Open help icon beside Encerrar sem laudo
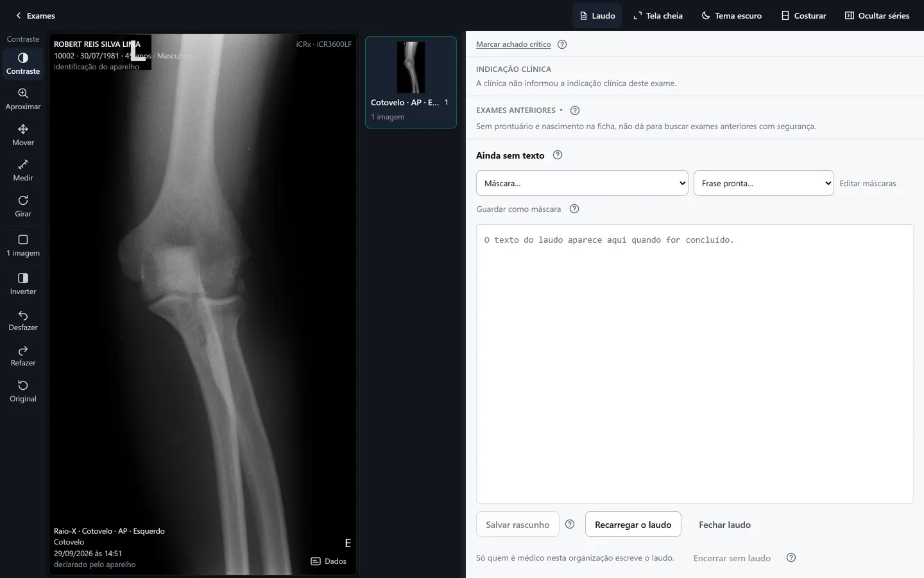 [x=791, y=557]
